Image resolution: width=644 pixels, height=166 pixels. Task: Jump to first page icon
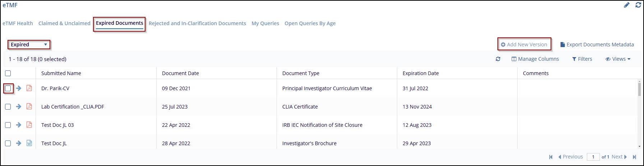point(551,157)
